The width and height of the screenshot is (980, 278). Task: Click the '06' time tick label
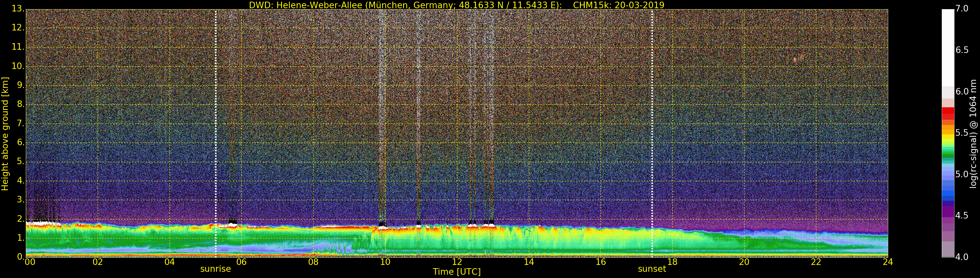click(x=241, y=262)
